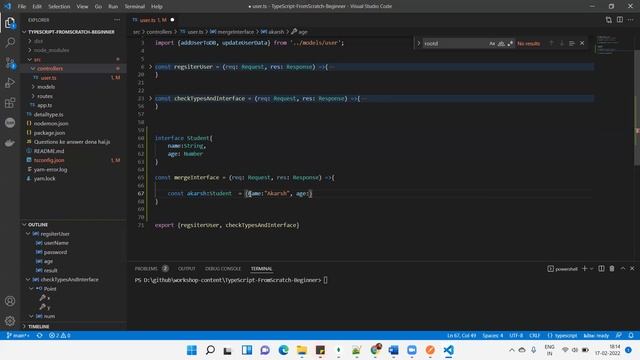Click the split editor icon
Image resolution: width=640 pixels, height=360 pixels.
620,20
